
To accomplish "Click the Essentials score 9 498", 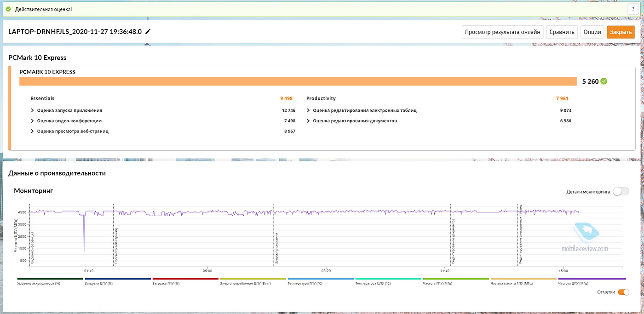I will click(286, 98).
